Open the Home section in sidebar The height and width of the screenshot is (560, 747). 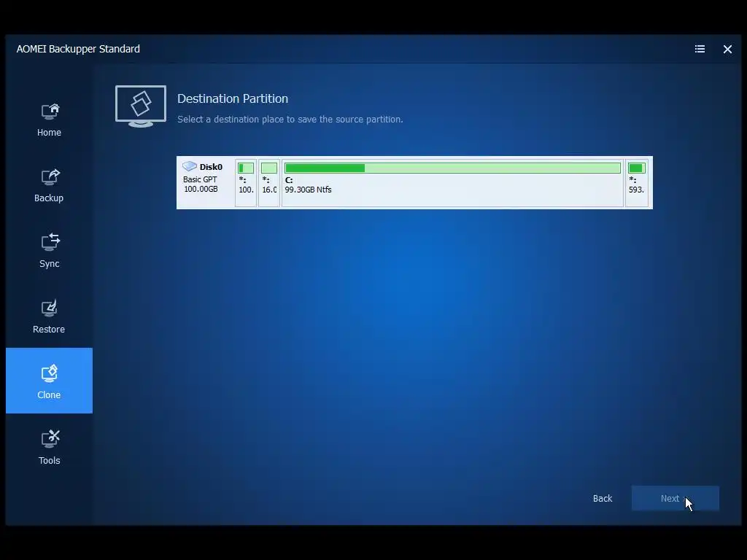pos(49,121)
